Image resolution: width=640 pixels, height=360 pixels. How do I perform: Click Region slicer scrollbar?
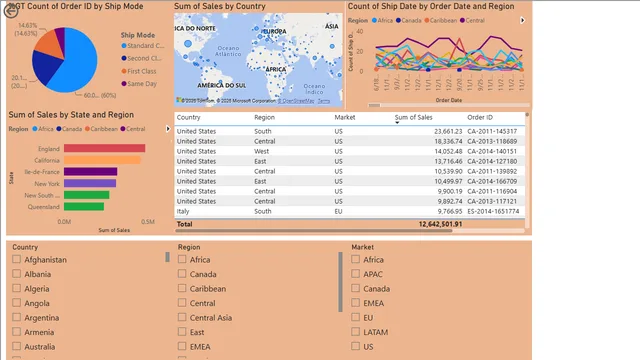[340, 282]
